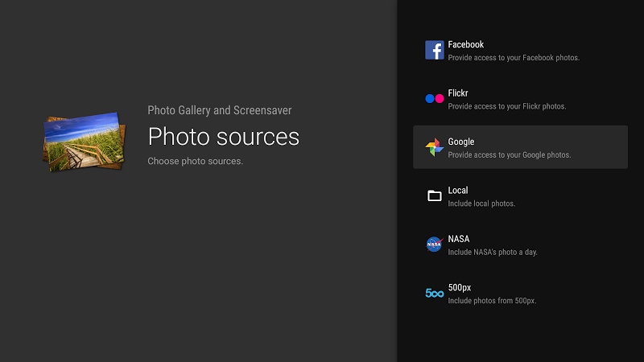Click the Facebook logo icon
Image resolution: width=644 pixels, height=362 pixels.
[434, 50]
